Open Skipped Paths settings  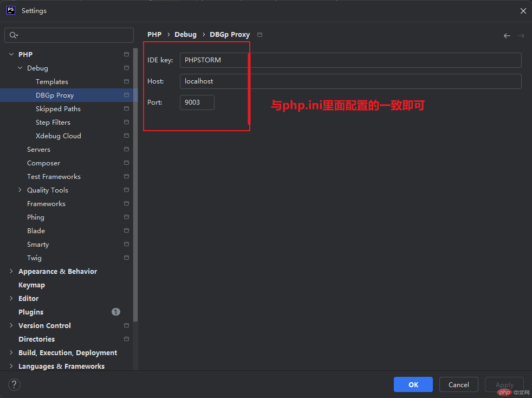click(58, 108)
